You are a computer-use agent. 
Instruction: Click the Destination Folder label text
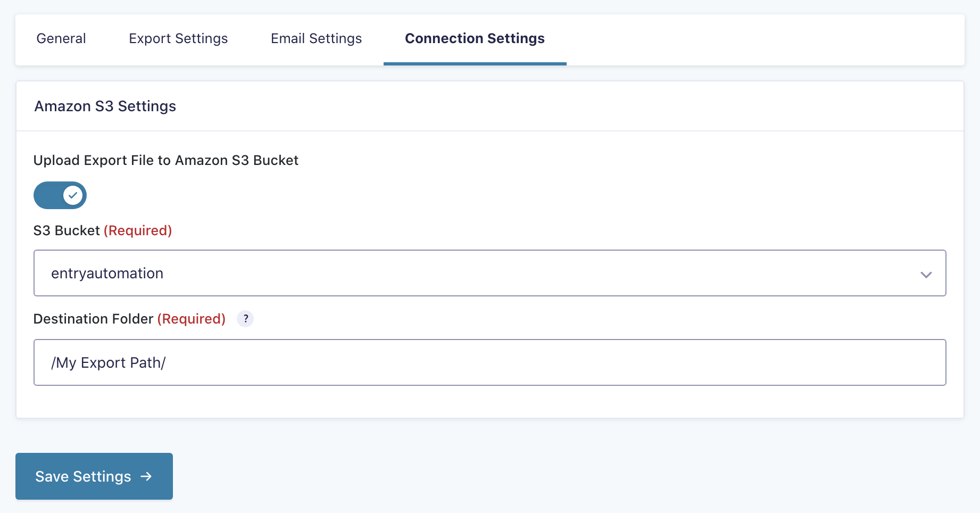[x=93, y=319]
